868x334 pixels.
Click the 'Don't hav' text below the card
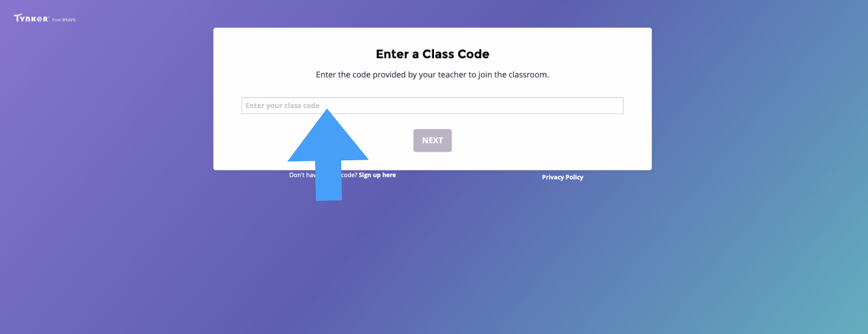coord(302,175)
